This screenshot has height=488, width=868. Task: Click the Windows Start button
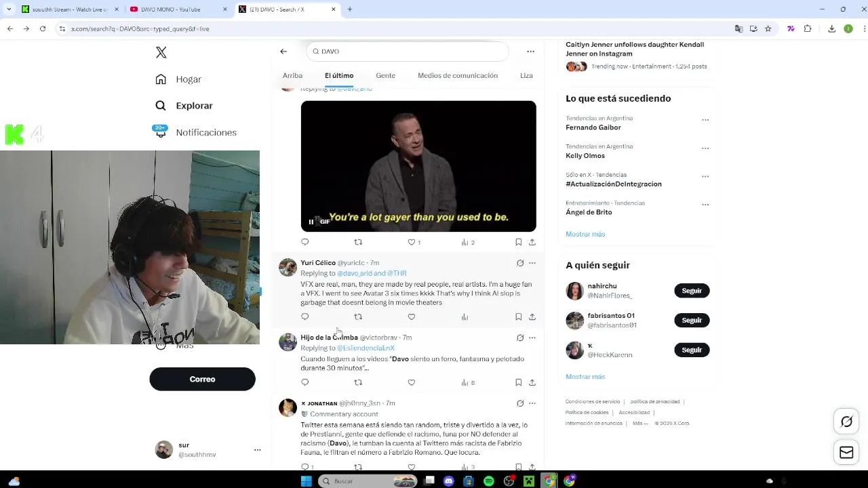pyautogui.click(x=306, y=481)
